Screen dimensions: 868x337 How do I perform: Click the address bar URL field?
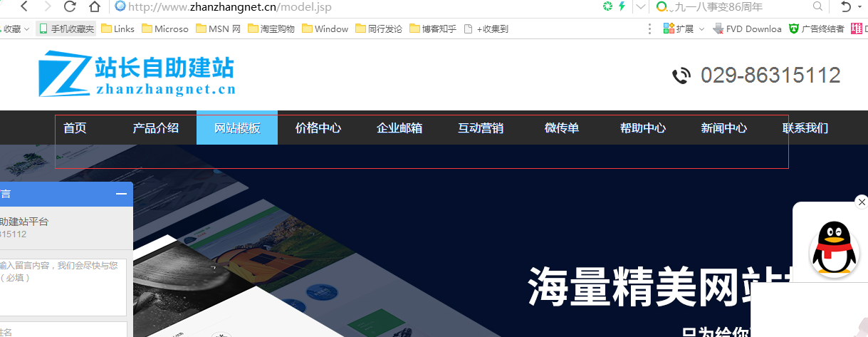coord(356,7)
